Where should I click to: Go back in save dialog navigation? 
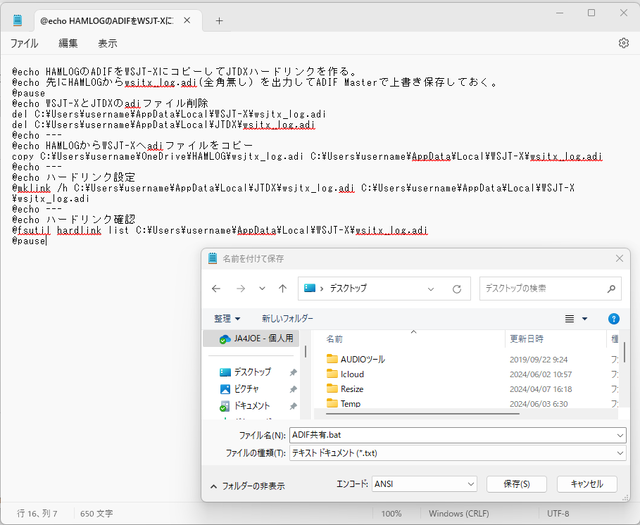click(216, 289)
